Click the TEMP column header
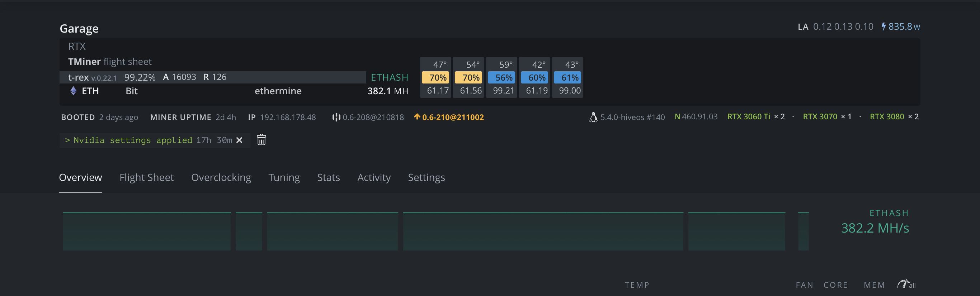 [x=637, y=285]
